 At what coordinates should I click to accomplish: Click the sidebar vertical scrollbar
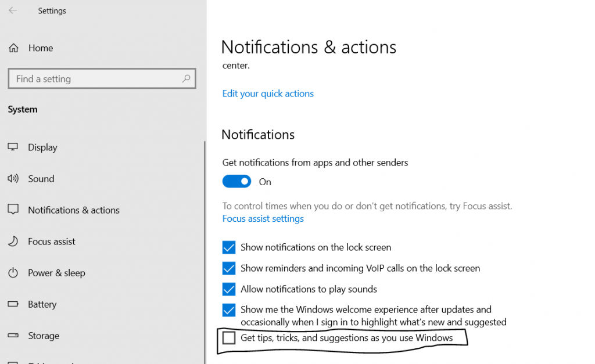[205, 250]
